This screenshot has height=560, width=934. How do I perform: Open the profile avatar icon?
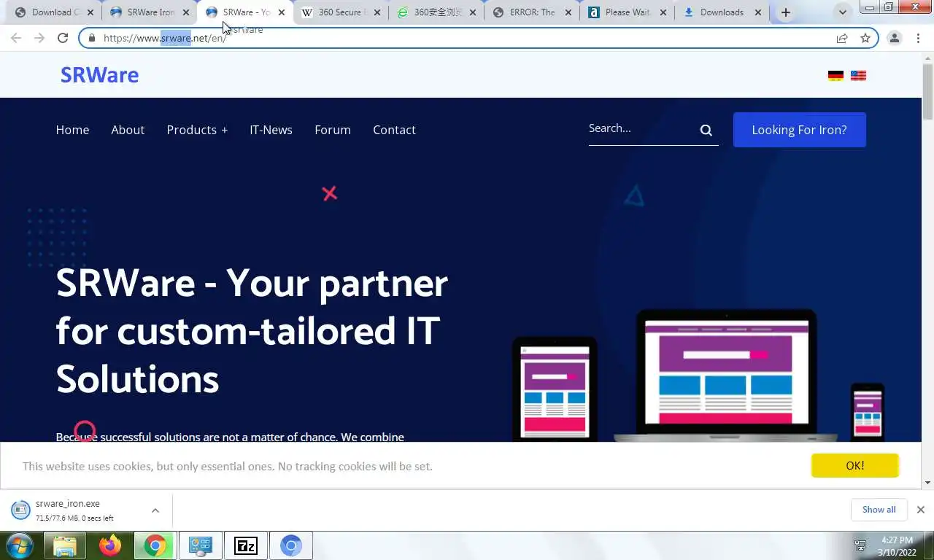(895, 38)
